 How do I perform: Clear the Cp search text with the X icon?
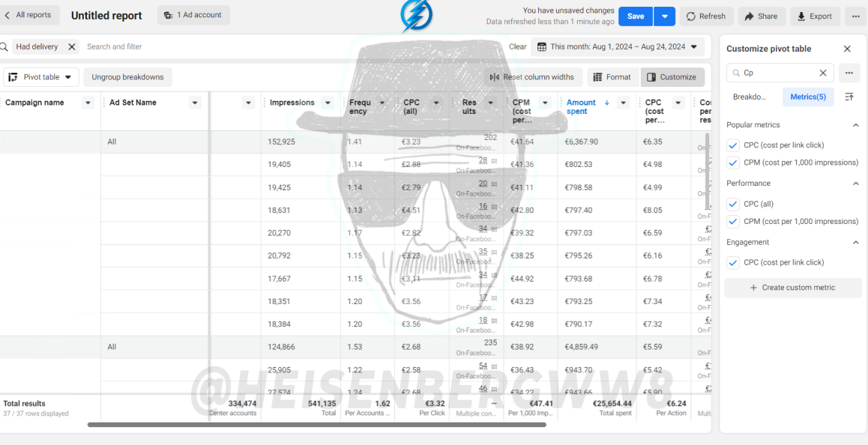pyautogui.click(x=822, y=73)
